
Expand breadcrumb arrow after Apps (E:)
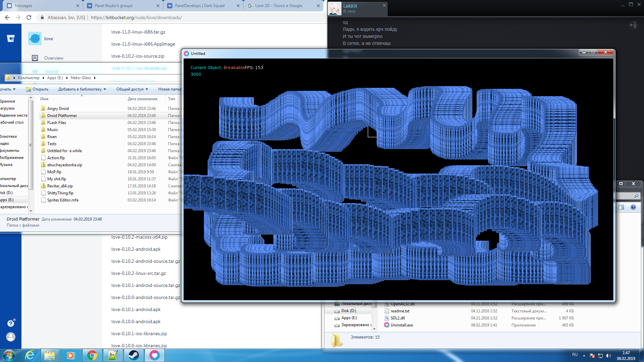coord(67,78)
